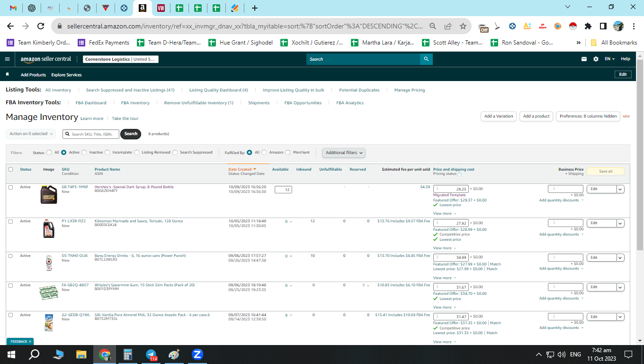644x364 pixels.
Task: Click the bookmark flag icon beside Add Products
Action: coord(7,74)
